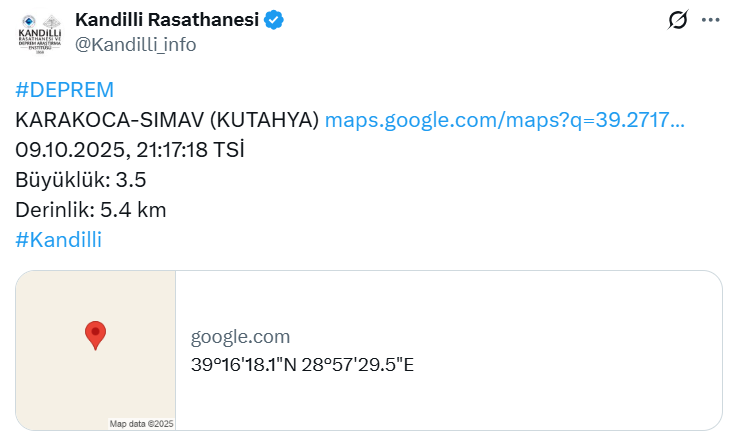The height and width of the screenshot is (441, 729).
Task: Click the Derinlik: 5.4 km depth line
Action: click(x=90, y=210)
